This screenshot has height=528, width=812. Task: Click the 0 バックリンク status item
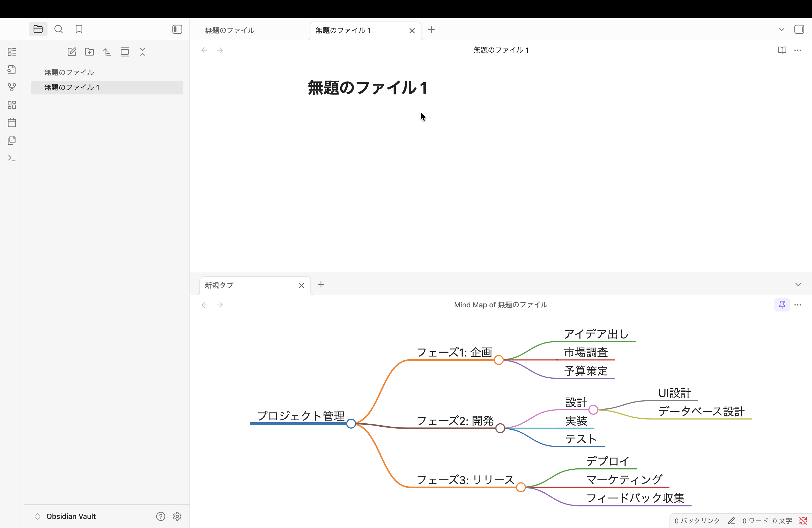pyautogui.click(x=697, y=521)
